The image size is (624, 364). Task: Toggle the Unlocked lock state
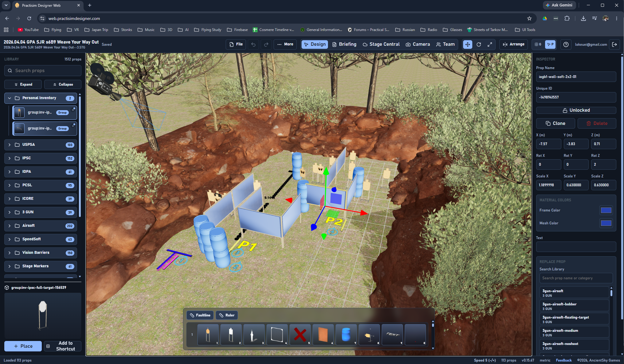pyautogui.click(x=576, y=110)
